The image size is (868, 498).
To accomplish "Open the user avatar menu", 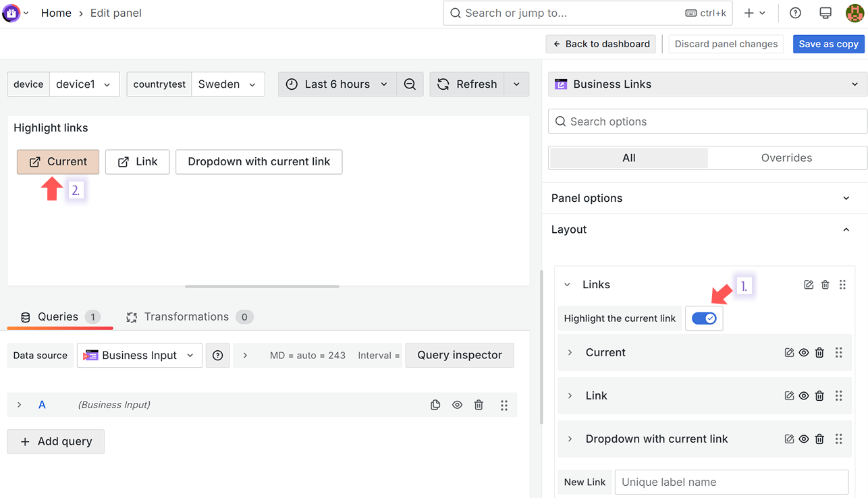I will (855, 13).
